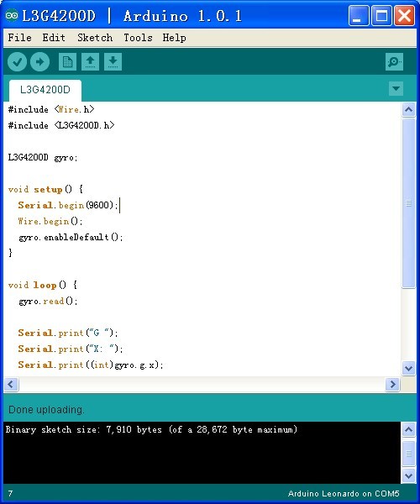The height and width of the screenshot is (504, 420).
Task: Click console scrollbar down arrow
Action: click(408, 475)
